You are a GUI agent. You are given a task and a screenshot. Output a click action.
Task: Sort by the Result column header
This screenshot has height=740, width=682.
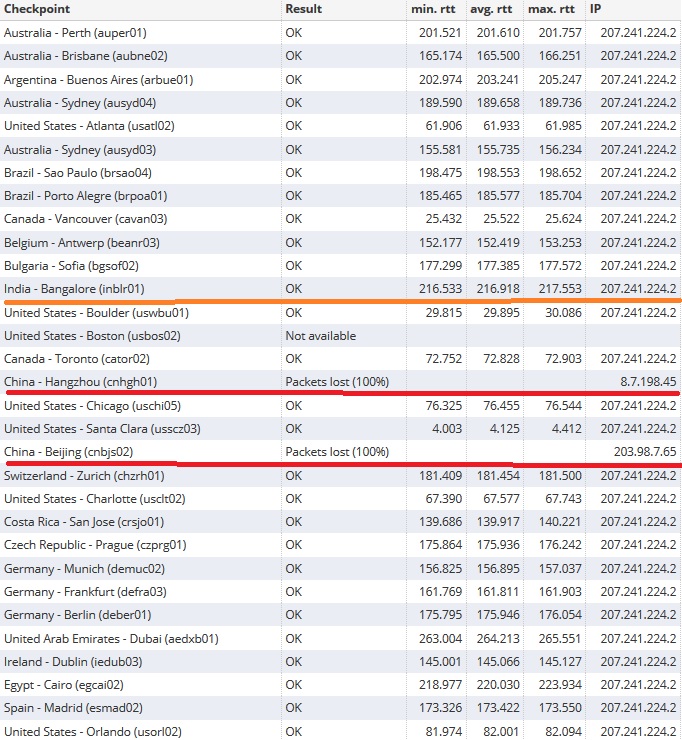(x=304, y=9)
